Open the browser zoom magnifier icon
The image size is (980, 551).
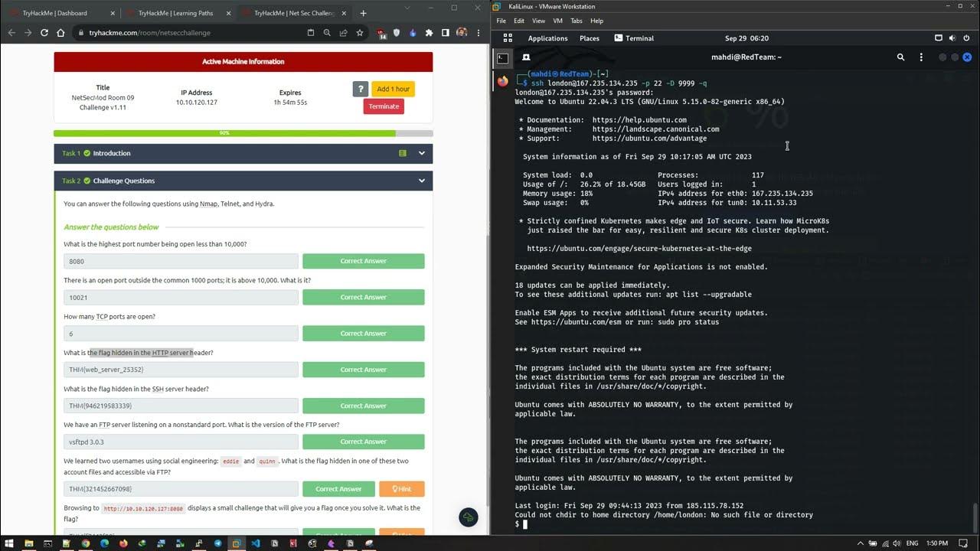[x=327, y=33]
